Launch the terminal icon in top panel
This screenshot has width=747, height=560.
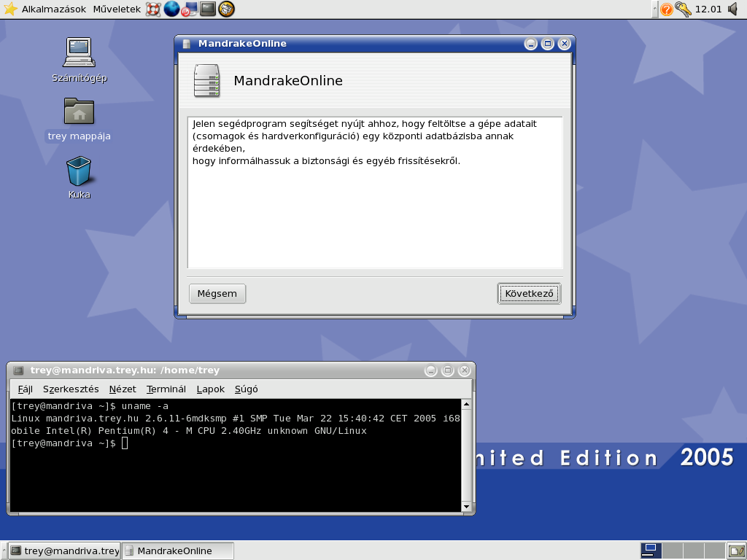click(208, 9)
